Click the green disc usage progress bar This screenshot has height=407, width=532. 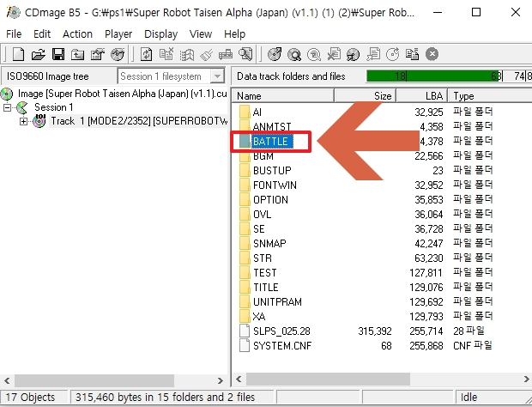(434, 76)
